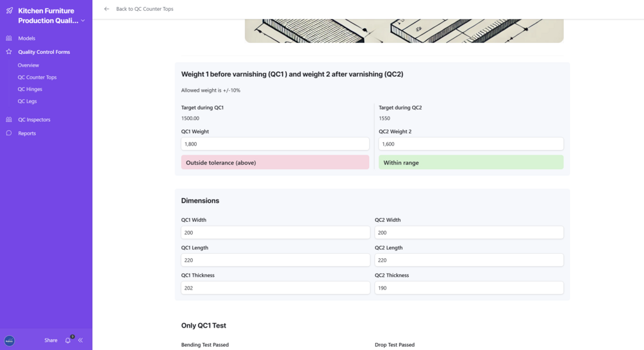Click the rocket logo icon
This screenshot has width=644, height=350.
pos(9,11)
